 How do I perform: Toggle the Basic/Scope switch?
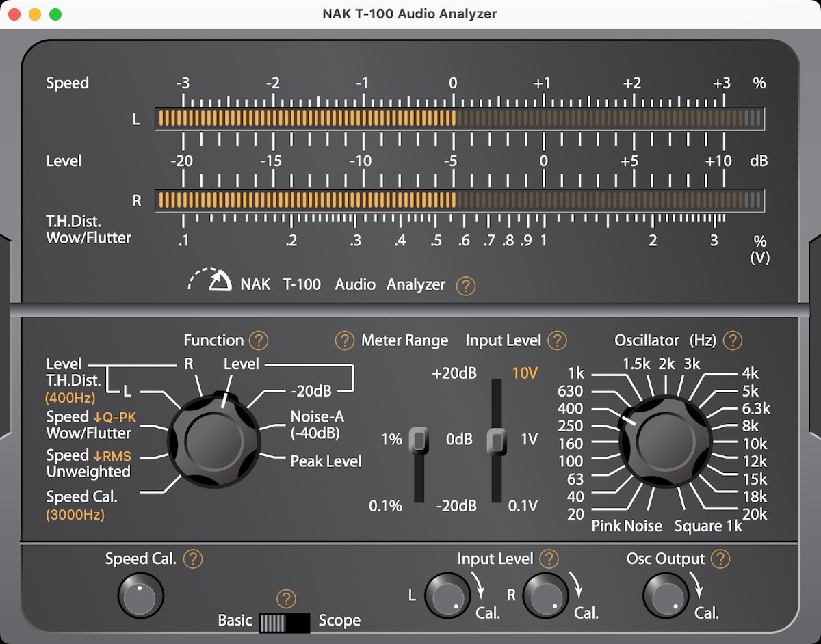coord(285,622)
